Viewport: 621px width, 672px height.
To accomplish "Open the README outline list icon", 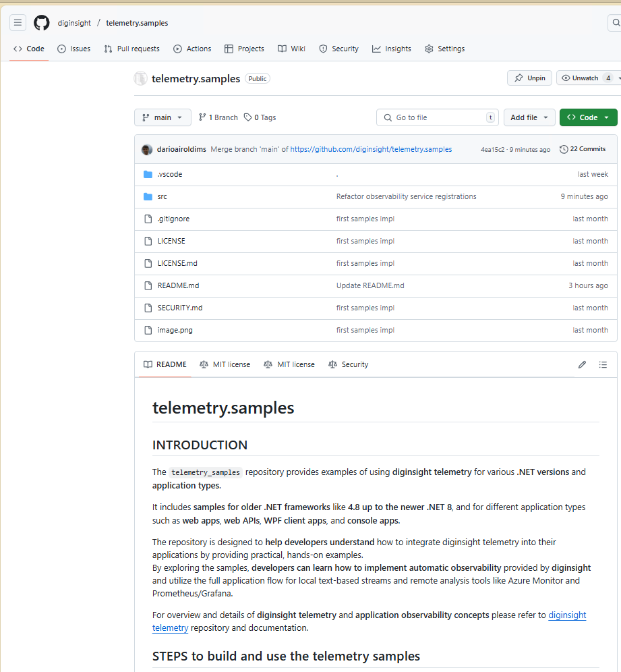I will 603,364.
